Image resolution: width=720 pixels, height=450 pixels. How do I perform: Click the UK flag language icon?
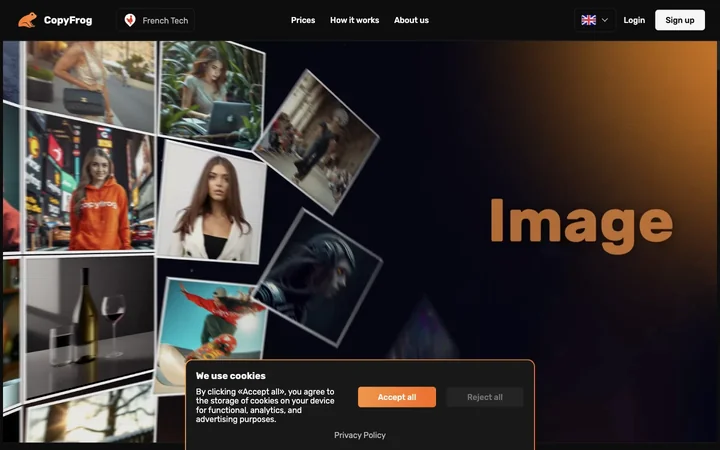pos(589,20)
